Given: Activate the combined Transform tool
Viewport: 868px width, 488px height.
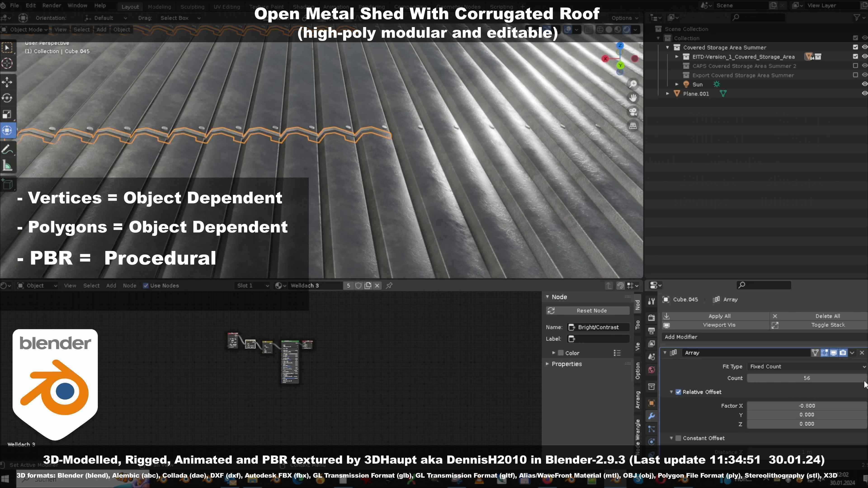Looking at the screenshot, I should click(7, 130).
